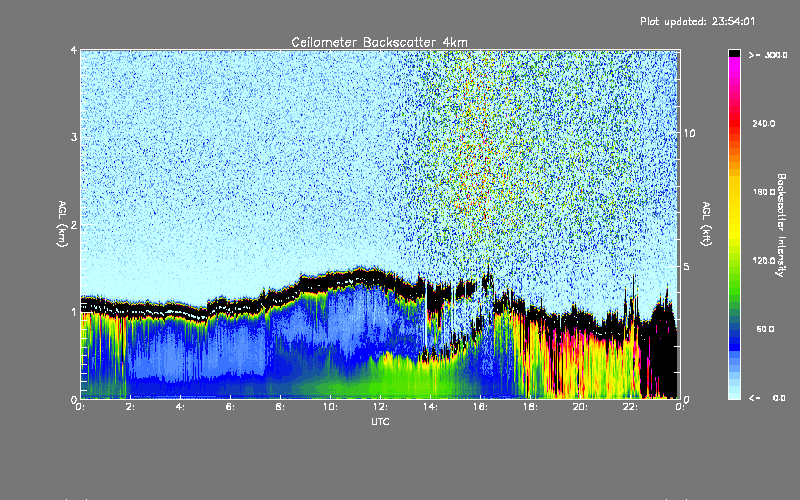Select the "2:" UTC time tick
The width and height of the screenshot is (800, 500).
click(x=130, y=407)
